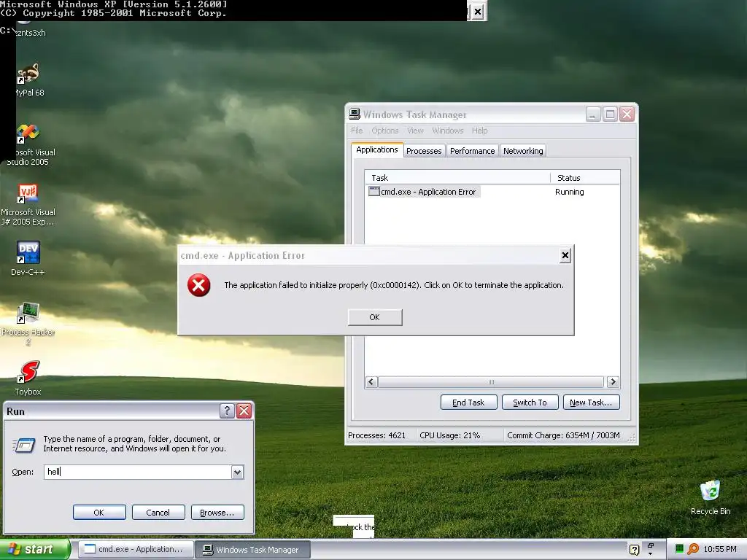Image resolution: width=747 pixels, height=560 pixels.
Task: Switch to the Performance tab
Action: coord(473,151)
